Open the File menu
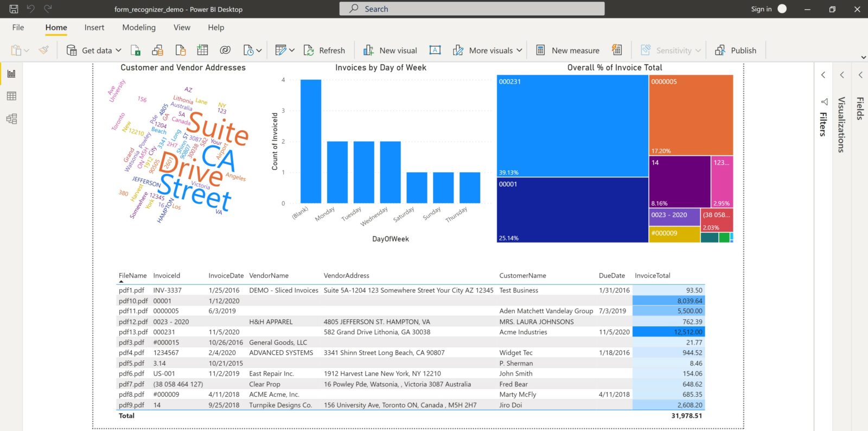868x431 pixels. click(x=18, y=28)
